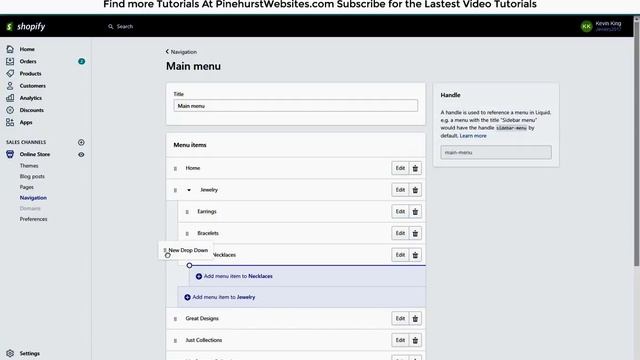Edit the Bracelets menu item
The width and height of the screenshot is (640, 360).
coord(400,233)
